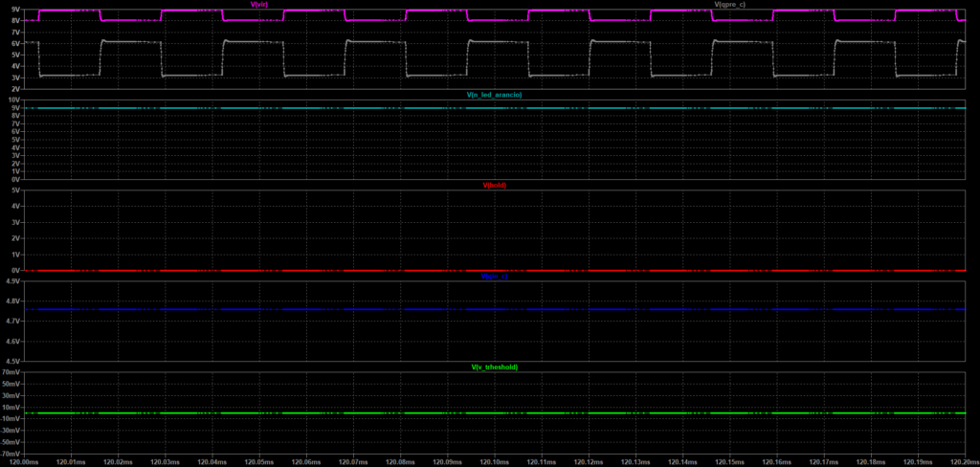Click the 120.18ms time axis label
Viewport: 980px width, 467px height.
871,462
